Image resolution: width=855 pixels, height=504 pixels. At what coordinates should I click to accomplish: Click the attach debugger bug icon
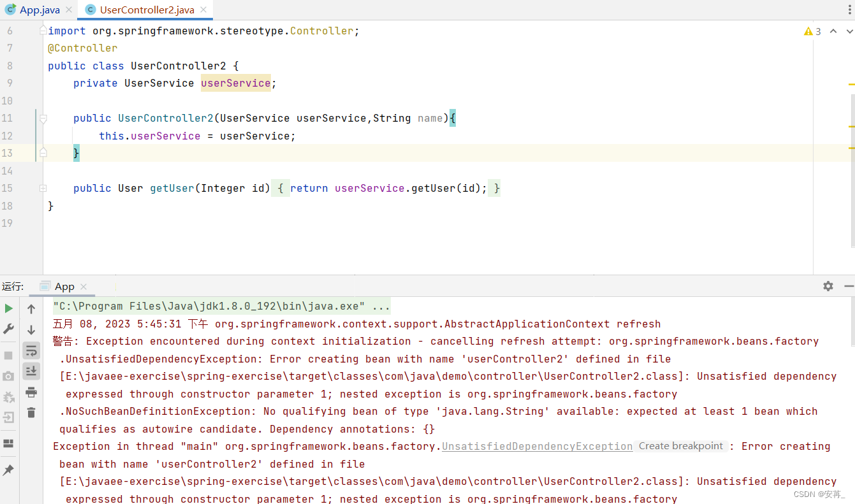click(x=8, y=397)
